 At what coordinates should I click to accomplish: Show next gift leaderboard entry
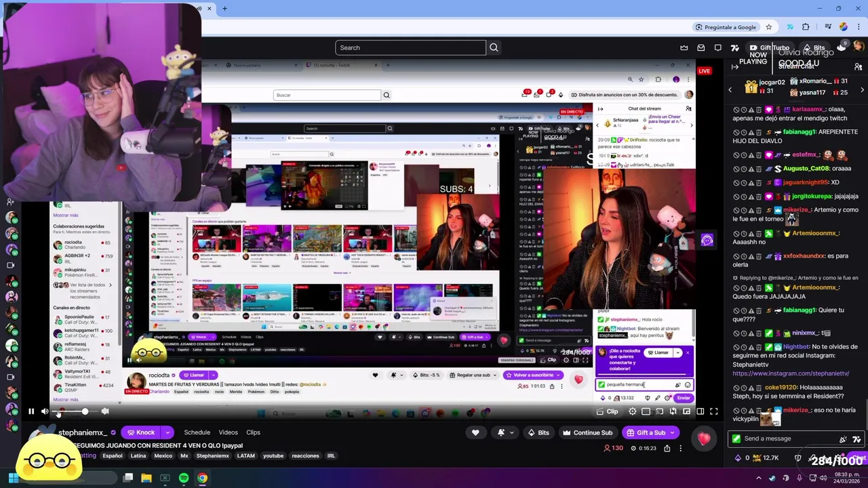click(x=861, y=89)
